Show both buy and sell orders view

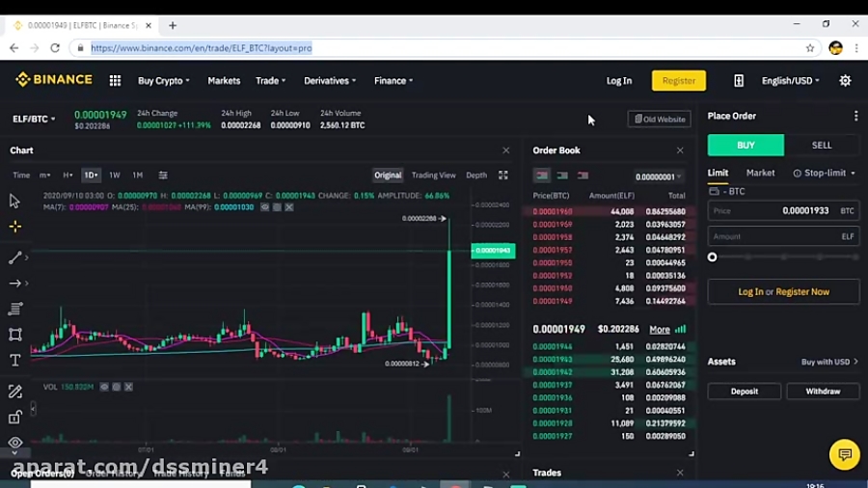pyautogui.click(x=541, y=176)
